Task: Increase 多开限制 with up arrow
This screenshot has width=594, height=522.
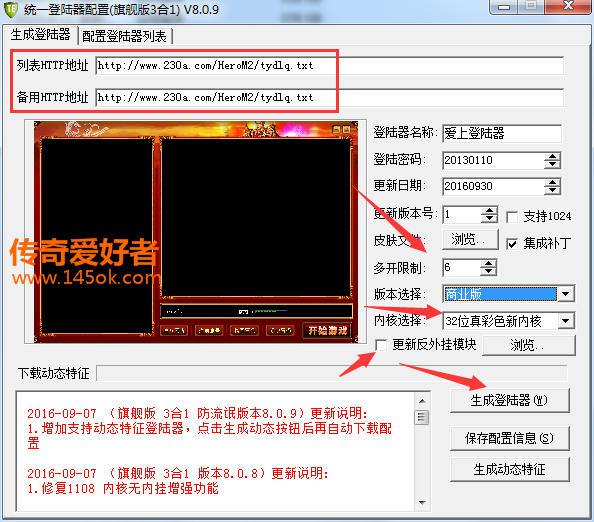Action: tap(488, 263)
